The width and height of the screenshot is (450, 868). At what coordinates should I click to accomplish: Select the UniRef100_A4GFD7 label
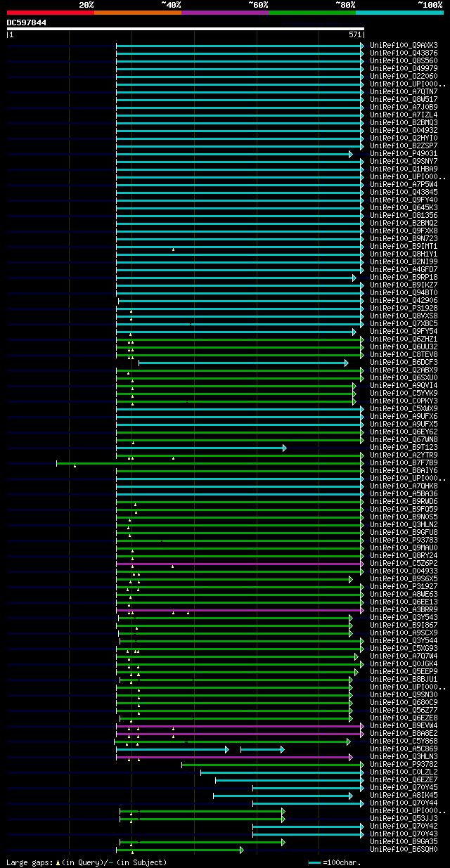point(404,269)
